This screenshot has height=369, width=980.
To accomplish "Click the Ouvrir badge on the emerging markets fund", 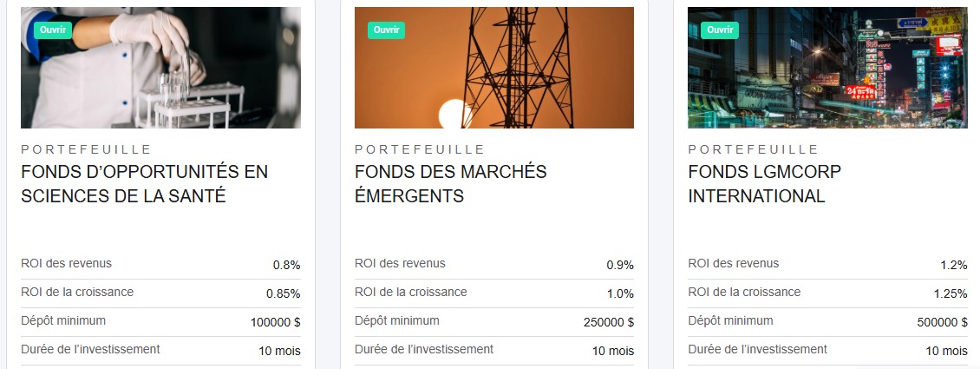I will 386,30.
